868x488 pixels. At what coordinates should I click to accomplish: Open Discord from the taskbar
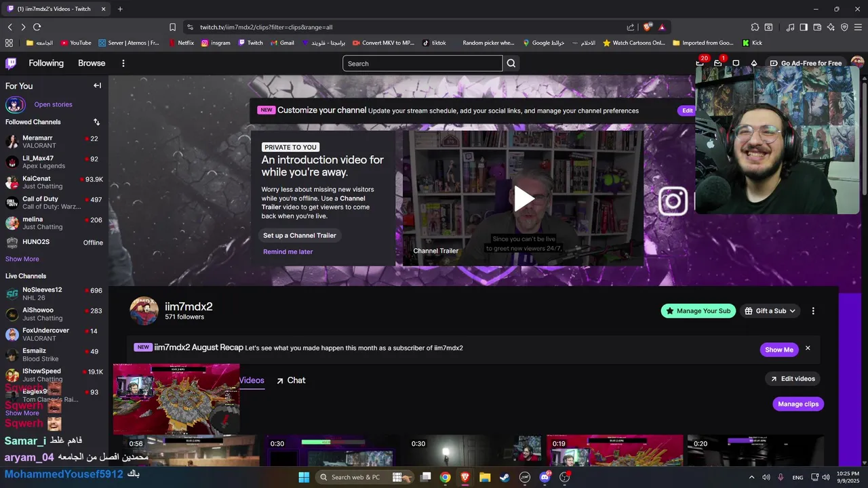545,477
